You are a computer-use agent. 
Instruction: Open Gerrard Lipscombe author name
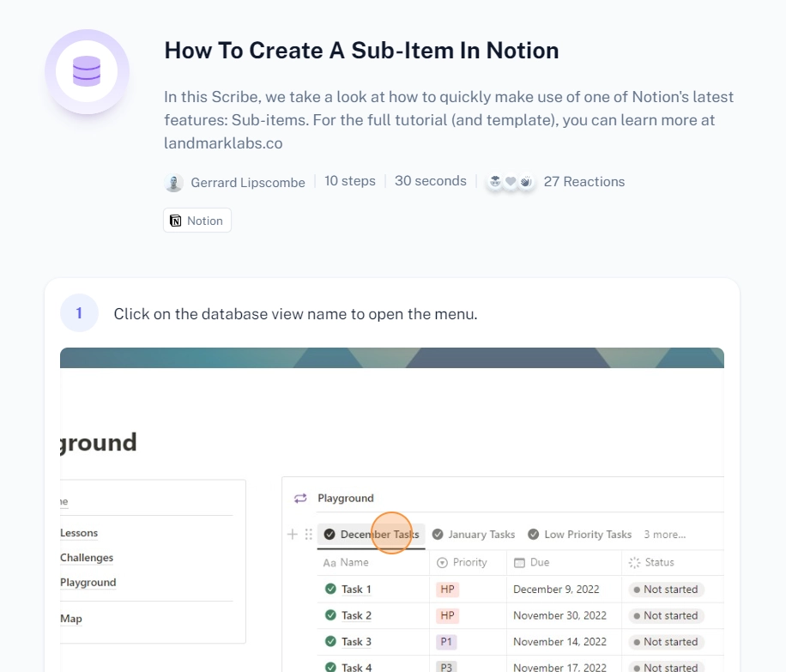(x=248, y=183)
